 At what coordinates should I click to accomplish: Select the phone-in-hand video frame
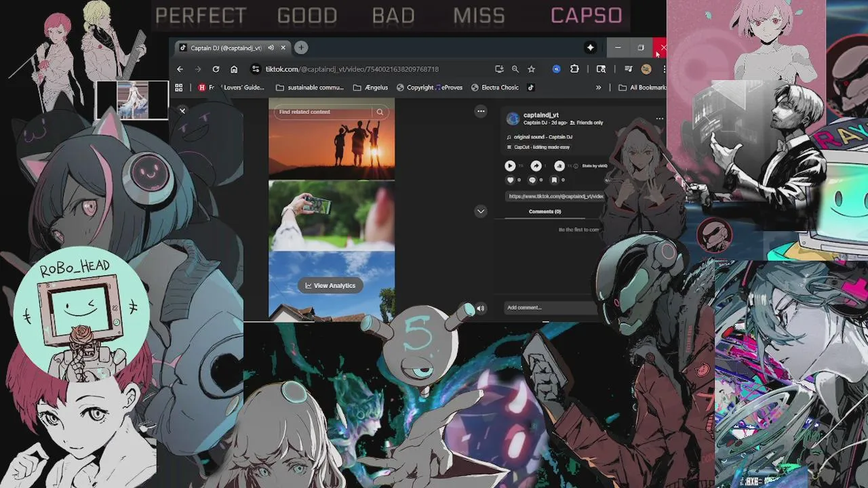point(332,216)
